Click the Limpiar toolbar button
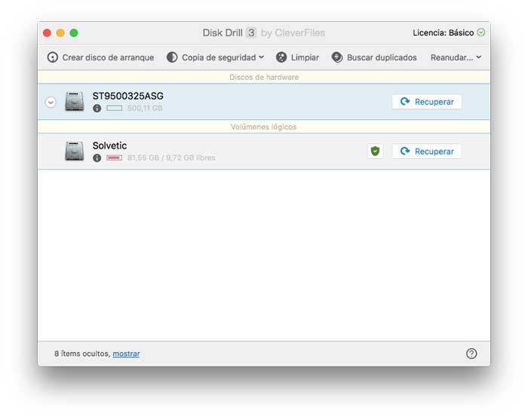The width and height of the screenshot is (528, 420). click(297, 57)
